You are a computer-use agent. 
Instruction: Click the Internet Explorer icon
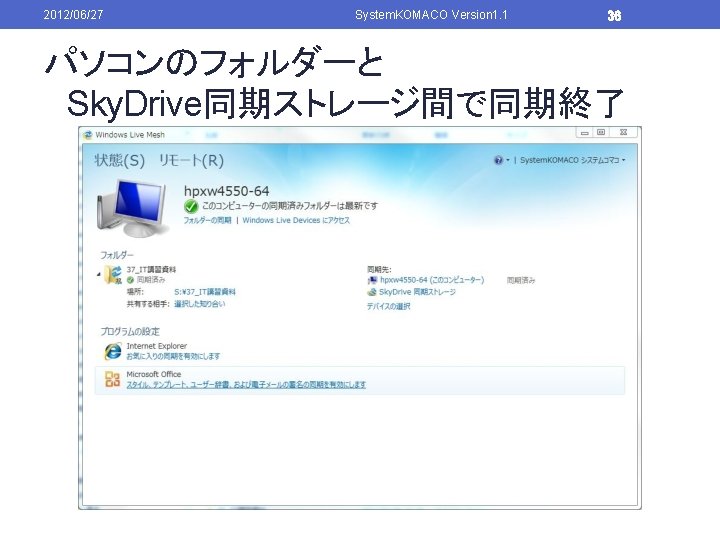pos(112,351)
